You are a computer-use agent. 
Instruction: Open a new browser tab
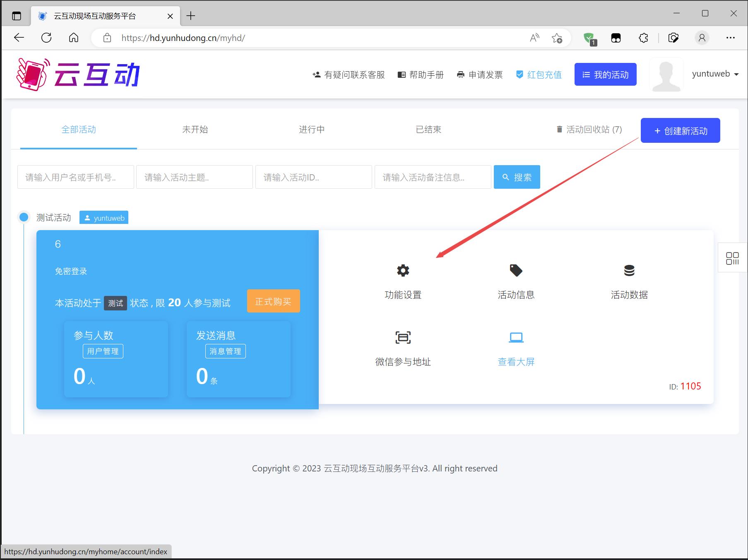(x=191, y=16)
